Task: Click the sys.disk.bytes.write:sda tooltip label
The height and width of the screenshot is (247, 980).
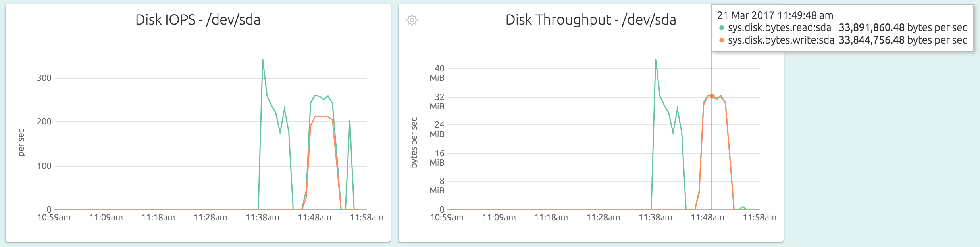Action: 781,40
